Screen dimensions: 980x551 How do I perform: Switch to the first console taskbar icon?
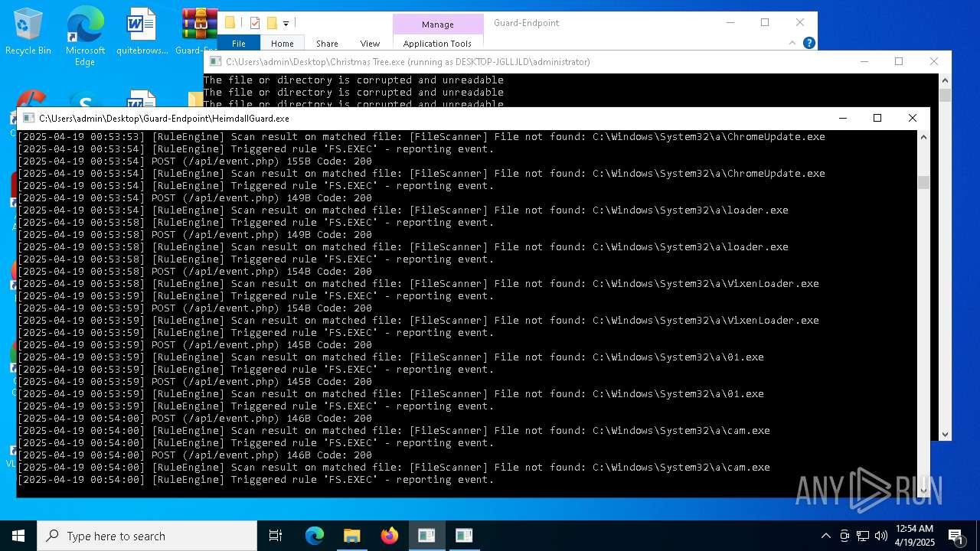click(x=426, y=536)
